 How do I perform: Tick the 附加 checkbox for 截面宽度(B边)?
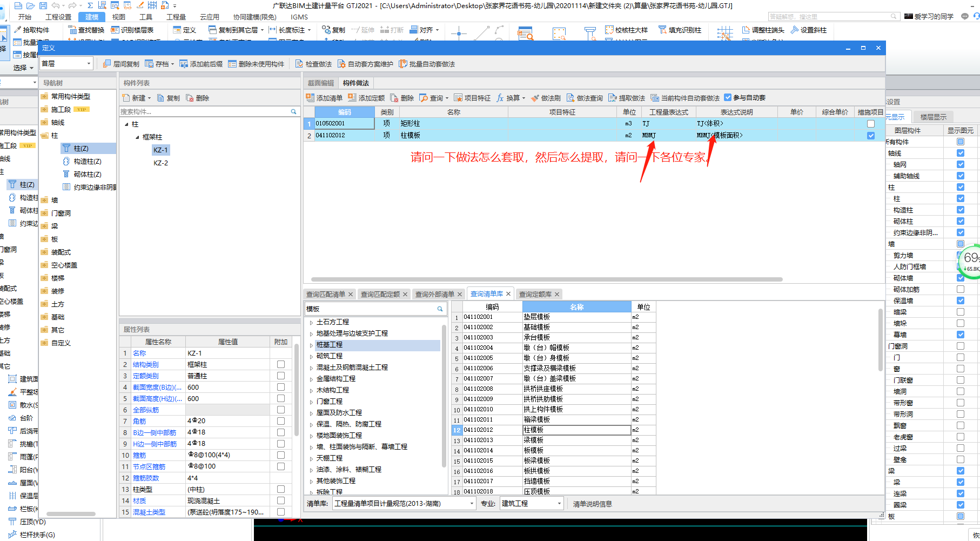[x=281, y=387]
